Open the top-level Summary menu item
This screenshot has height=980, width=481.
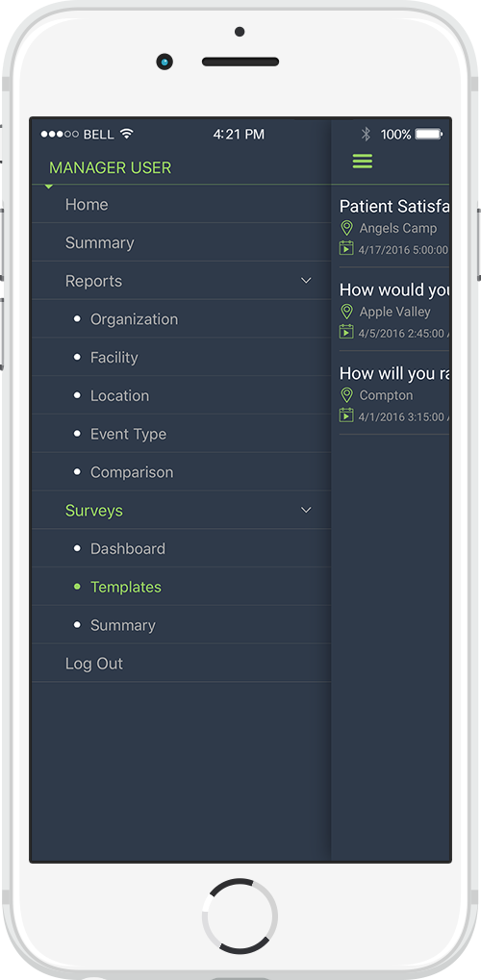182,242
